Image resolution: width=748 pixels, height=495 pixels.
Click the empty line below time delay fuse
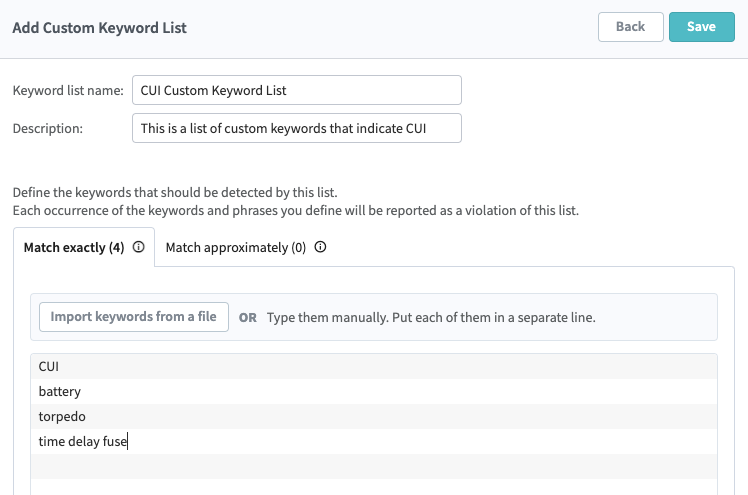click(373, 466)
